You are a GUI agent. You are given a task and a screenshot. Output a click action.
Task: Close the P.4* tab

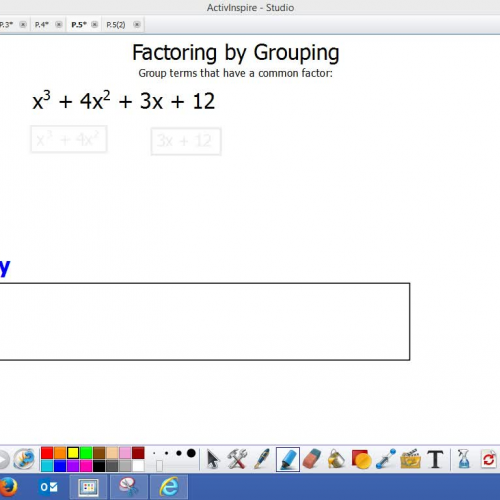59,25
